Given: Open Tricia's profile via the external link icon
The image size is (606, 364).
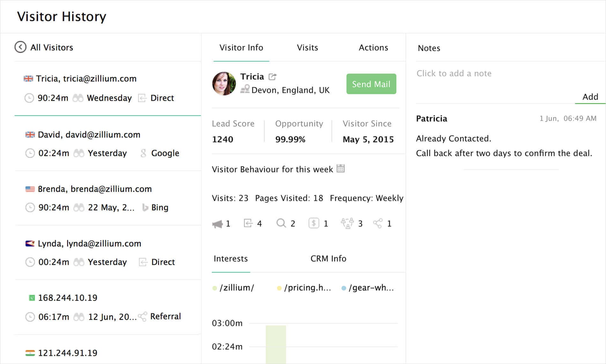Looking at the screenshot, I should pos(272,77).
